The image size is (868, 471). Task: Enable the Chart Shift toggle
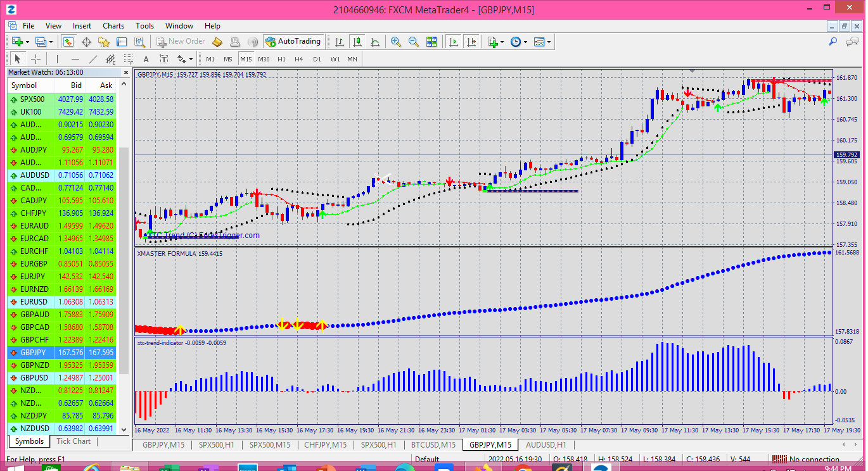pos(470,42)
